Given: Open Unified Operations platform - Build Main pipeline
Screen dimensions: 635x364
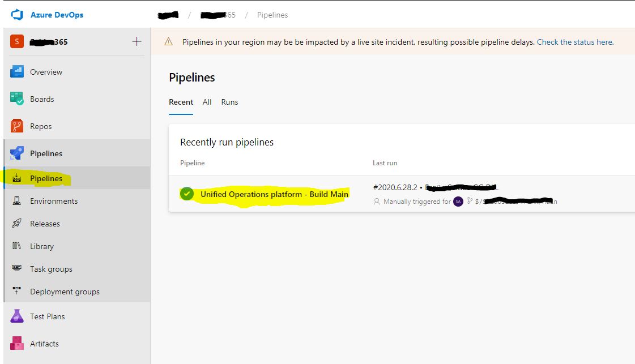Looking at the screenshot, I should point(275,194).
